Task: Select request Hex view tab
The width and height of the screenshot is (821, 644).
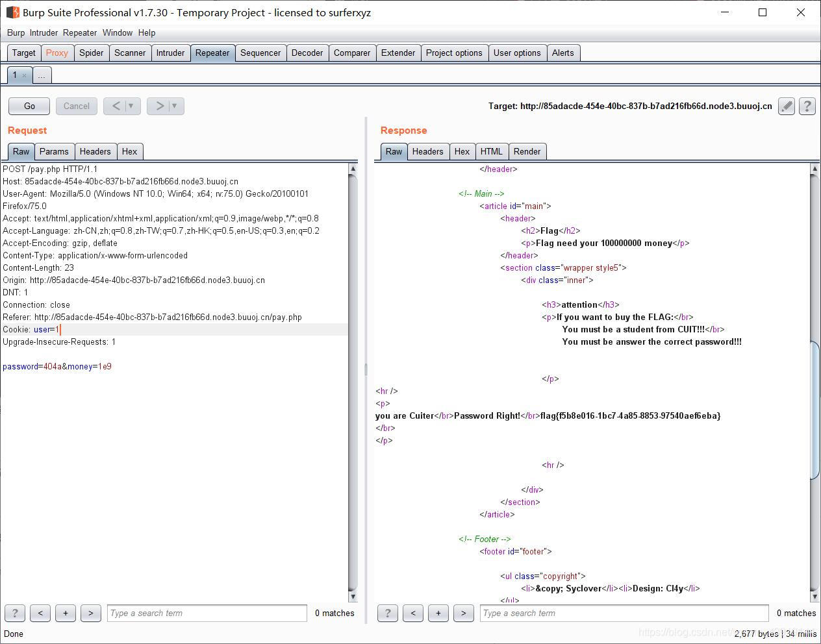Action: coord(130,151)
